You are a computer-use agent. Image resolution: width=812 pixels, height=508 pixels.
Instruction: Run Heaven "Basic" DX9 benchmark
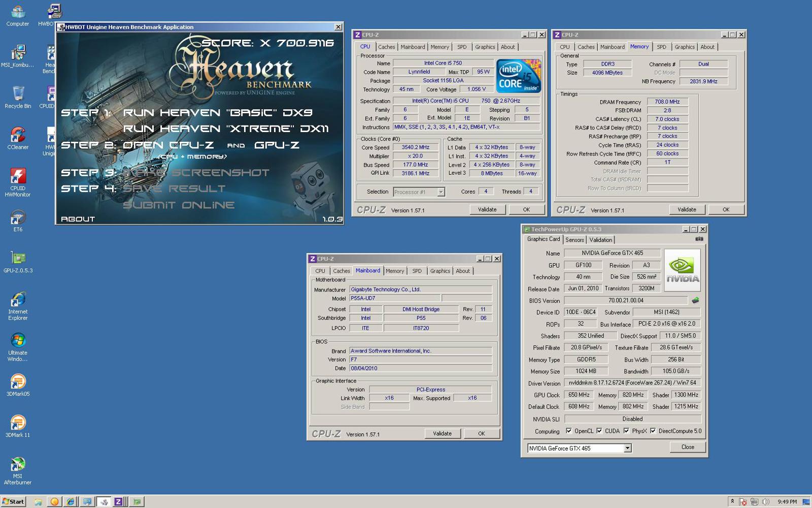click(x=218, y=113)
